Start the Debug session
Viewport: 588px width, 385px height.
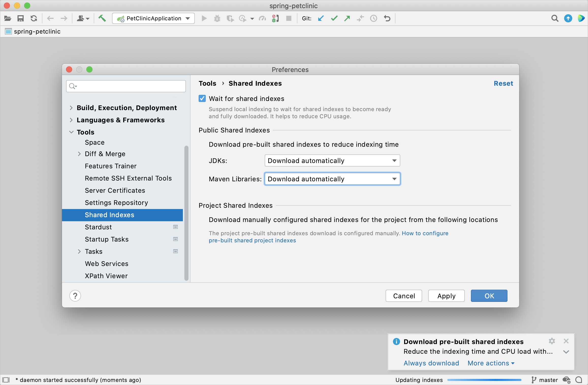point(217,18)
